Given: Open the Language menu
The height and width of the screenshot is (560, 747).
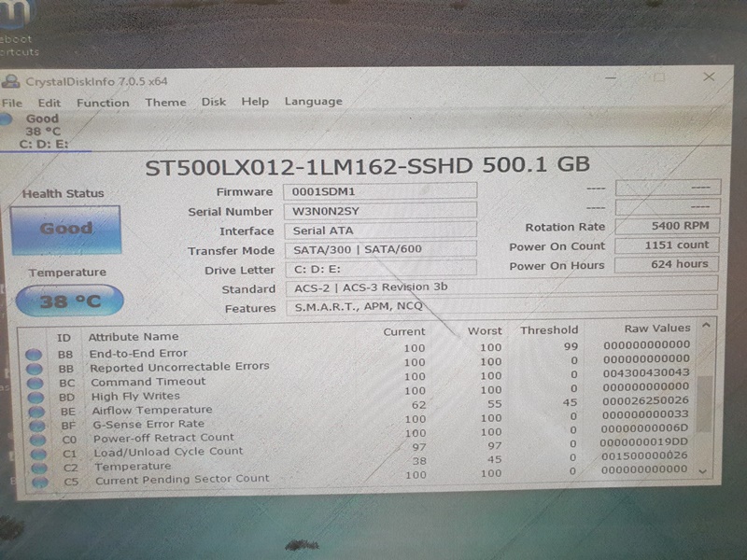Looking at the screenshot, I should tap(314, 102).
